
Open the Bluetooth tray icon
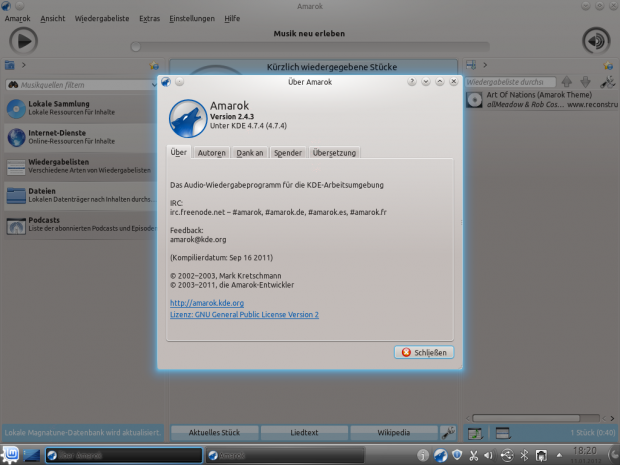(x=524, y=456)
